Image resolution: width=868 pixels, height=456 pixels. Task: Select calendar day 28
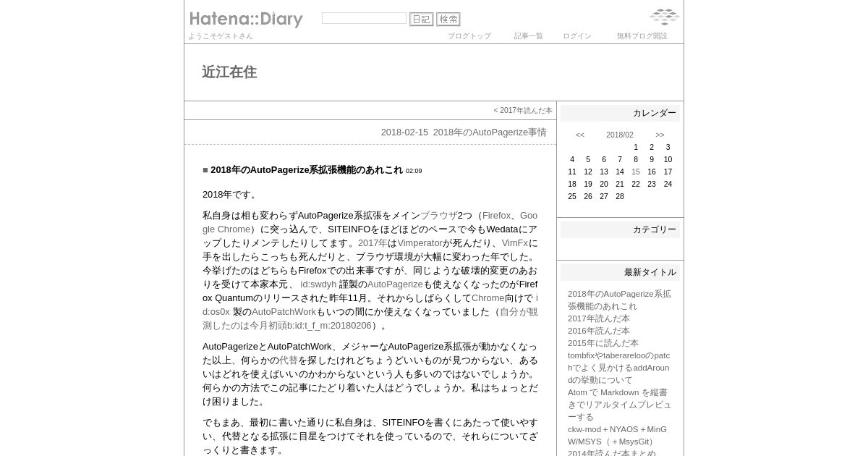point(620,196)
